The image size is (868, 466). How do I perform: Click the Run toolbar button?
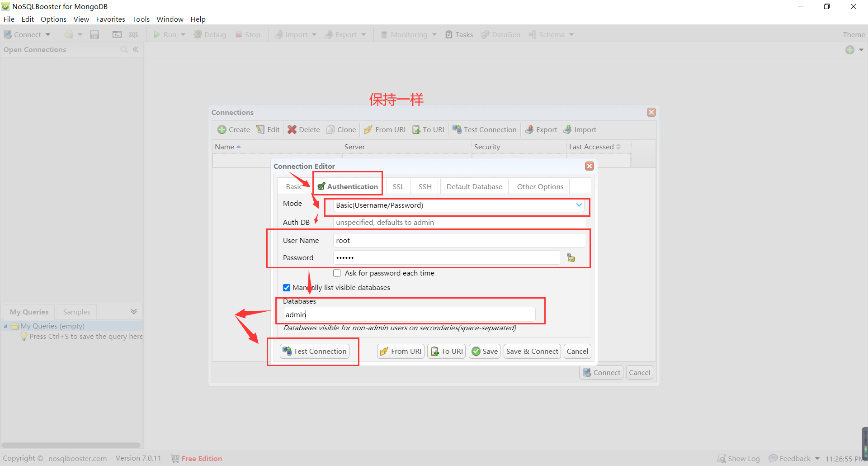click(165, 34)
